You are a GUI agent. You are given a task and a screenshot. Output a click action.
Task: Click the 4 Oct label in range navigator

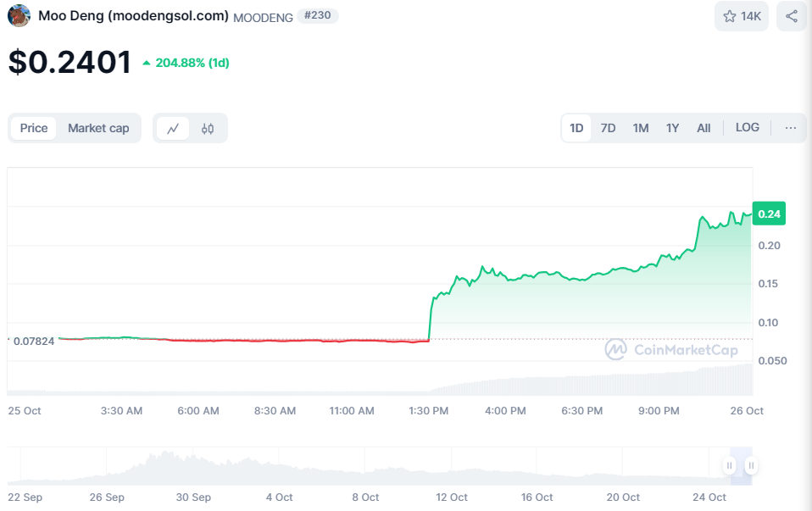(x=279, y=497)
